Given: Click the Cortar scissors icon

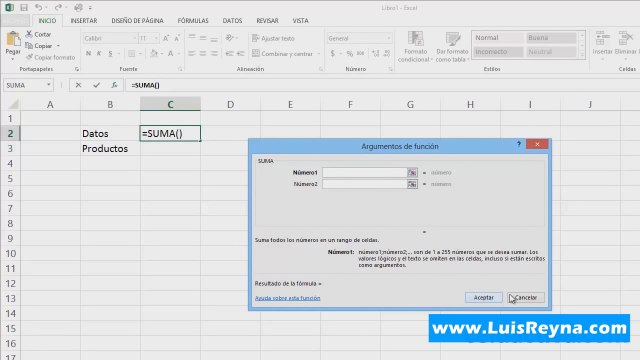Looking at the screenshot, I should tap(29, 34).
